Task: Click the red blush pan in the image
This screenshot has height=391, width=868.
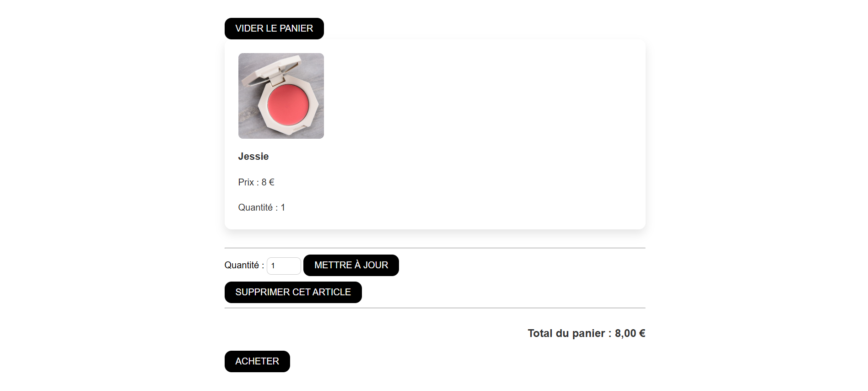Action: click(288, 105)
